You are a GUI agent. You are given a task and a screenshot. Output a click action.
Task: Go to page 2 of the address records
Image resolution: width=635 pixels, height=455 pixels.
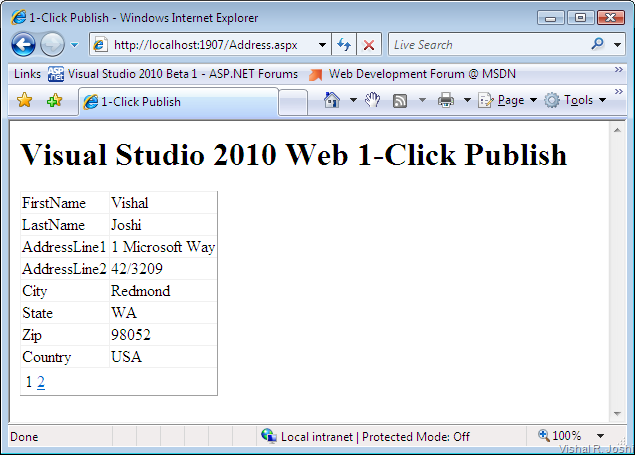[x=40, y=382]
